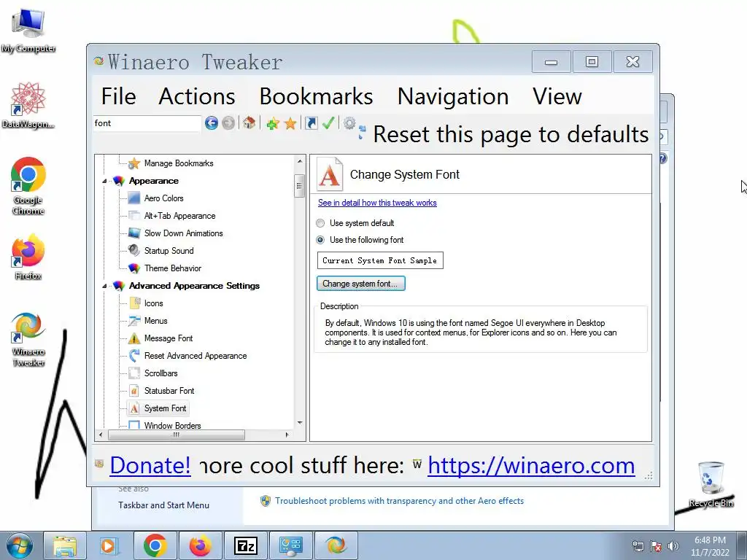This screenshot has width=747, height=560.
Task: Click the tree's vertical scrollbar down arrow
Action: coord(300,422)
